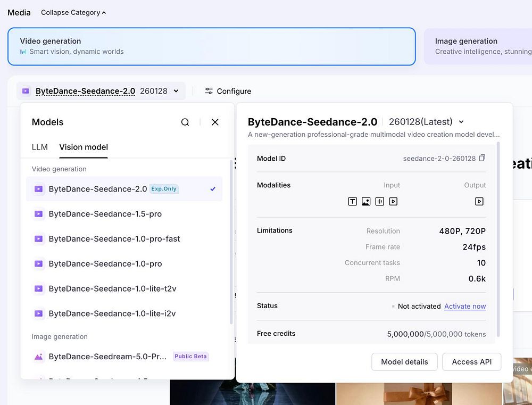532x405 pixels.
Task: Select the ByteDance-Seedream-5.0-Pr... model
Action: [x=124, y=357]
